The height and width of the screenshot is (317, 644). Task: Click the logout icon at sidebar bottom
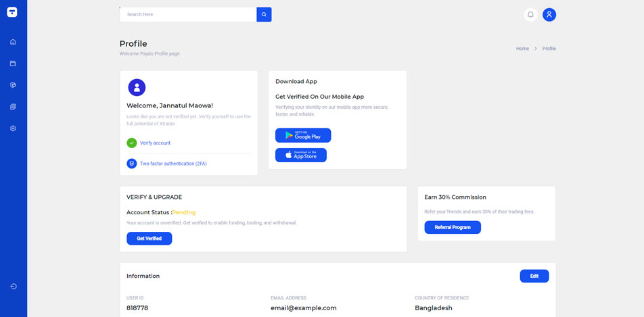pyautogui.click(x=13, y=287)
